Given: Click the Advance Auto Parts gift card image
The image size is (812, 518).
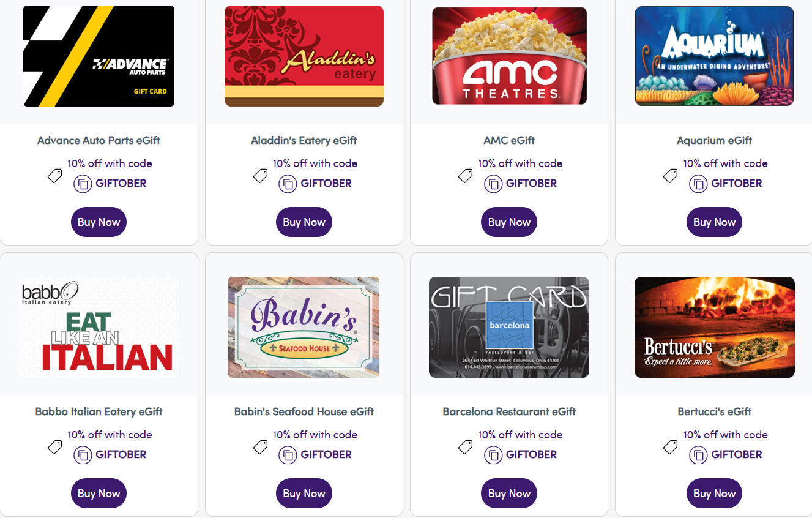Looking at the screenshot, I should pyautogui.click(x=99, y=56).
